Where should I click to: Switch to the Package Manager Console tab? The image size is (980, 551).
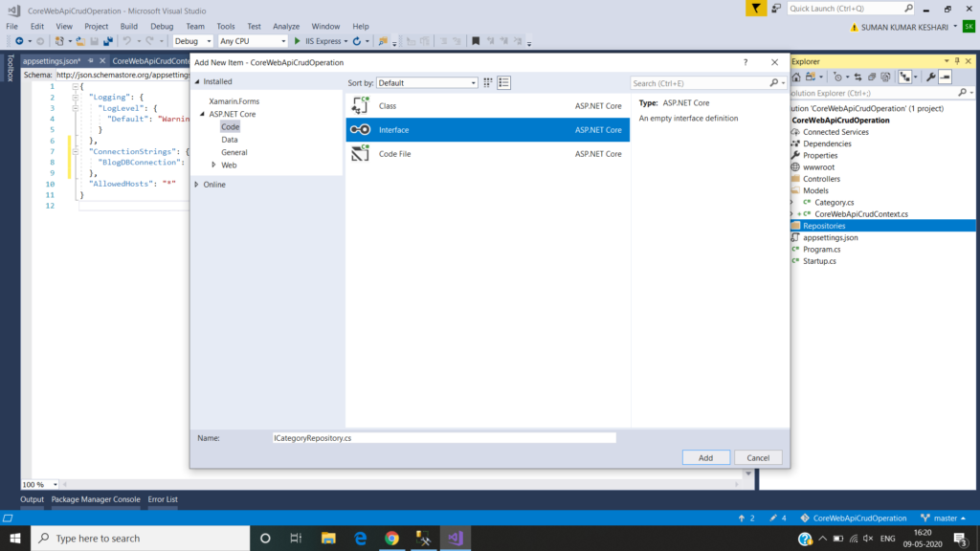[x=96, y=499]
